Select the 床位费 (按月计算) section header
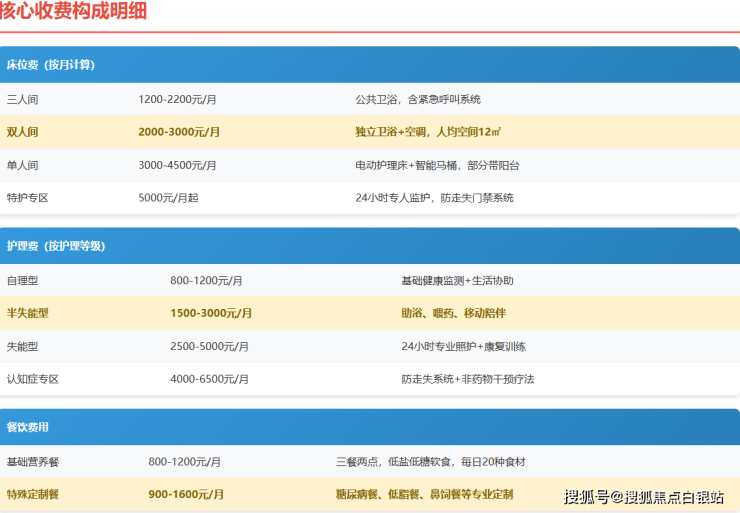740x513 pixels. coord(370,65)
